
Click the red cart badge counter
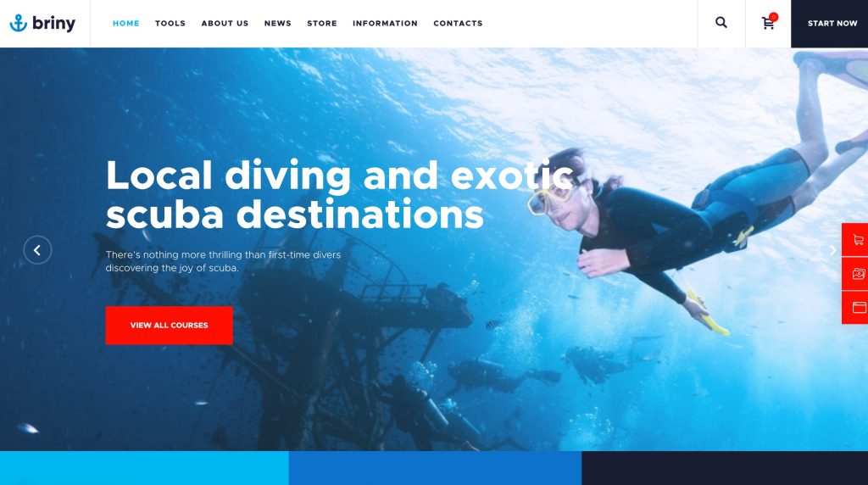pyautogui.click(x=773, y=17)
